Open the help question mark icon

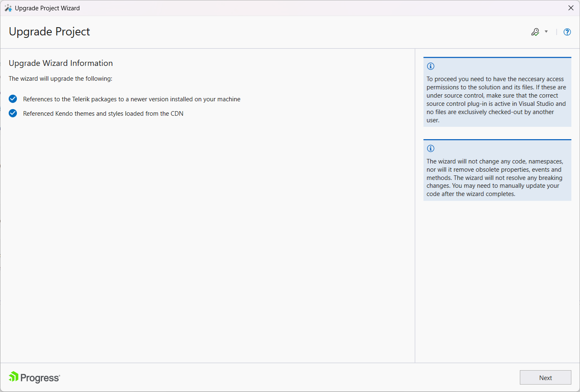pyautogui.click(x=567, y=32)
